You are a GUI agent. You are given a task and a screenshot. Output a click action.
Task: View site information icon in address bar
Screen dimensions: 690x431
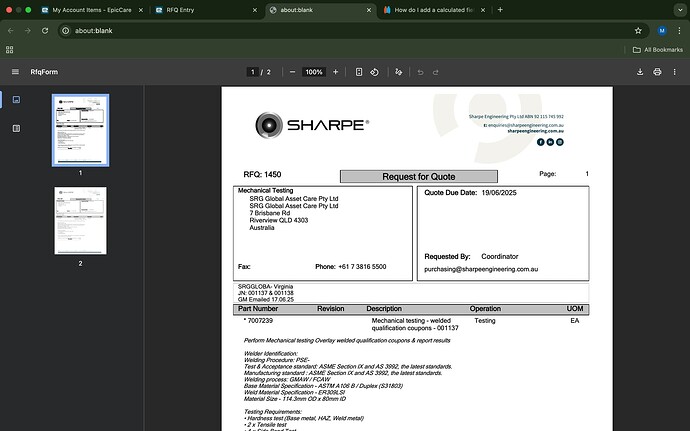66,30
